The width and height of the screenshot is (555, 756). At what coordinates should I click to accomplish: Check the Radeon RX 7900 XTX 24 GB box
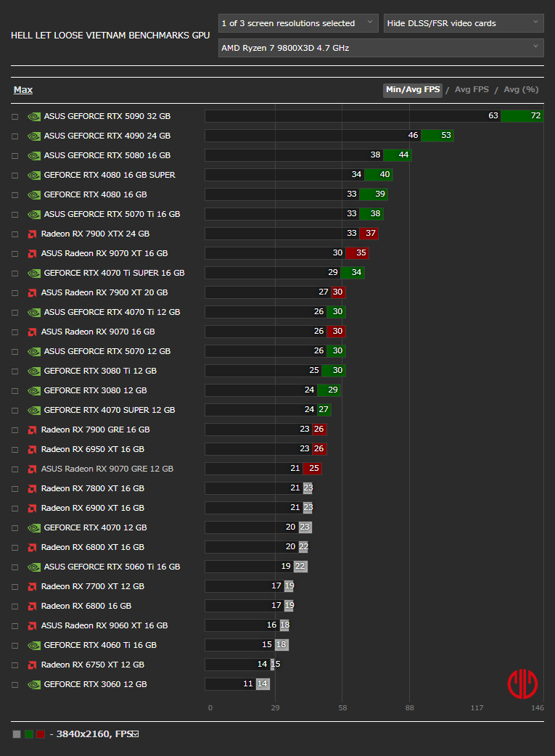(x=15, y=234)
